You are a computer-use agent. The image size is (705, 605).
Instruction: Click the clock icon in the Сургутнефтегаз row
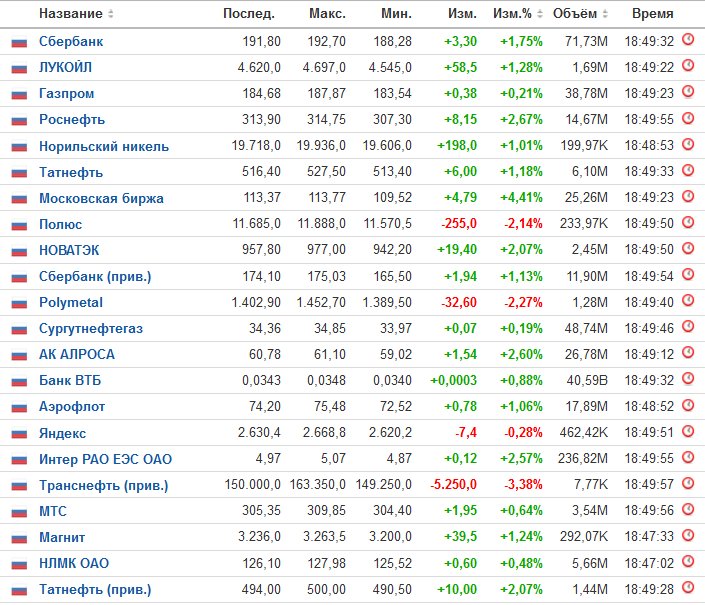click(x=688, y=326)
